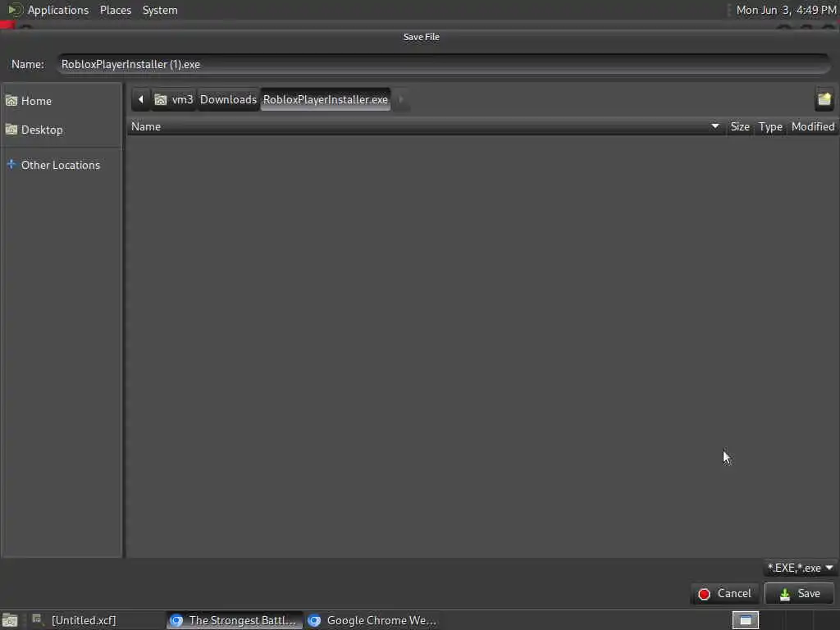Click the clock showing Mon Jun 3
This screenshot has width=840, height=630.
[786, 10]
